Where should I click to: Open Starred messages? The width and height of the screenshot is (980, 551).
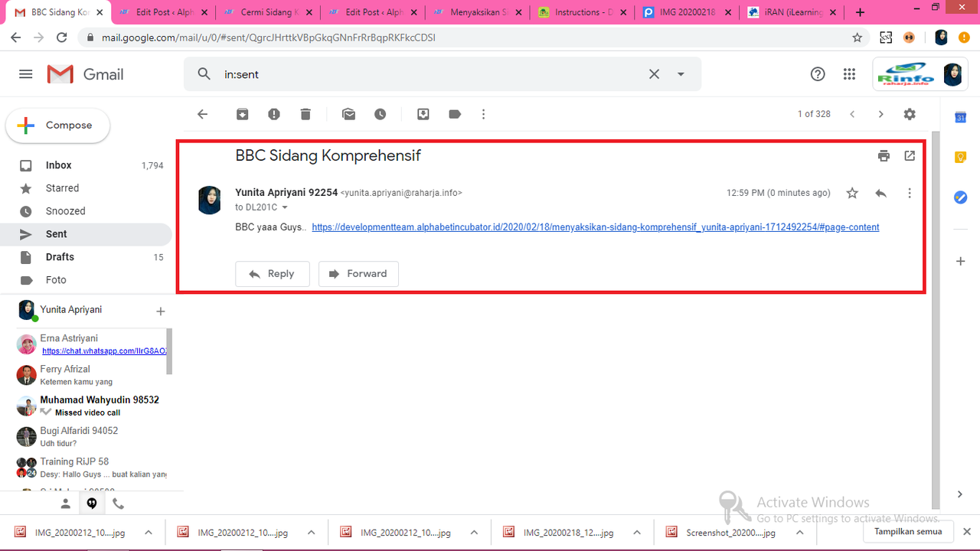tap(86, 188)
